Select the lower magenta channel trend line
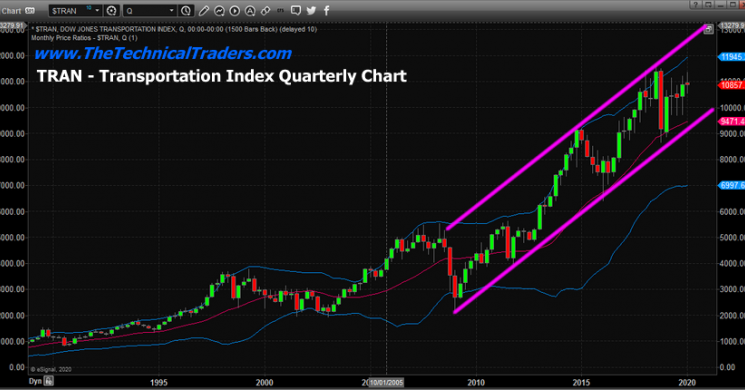 (x=583, y=211)
